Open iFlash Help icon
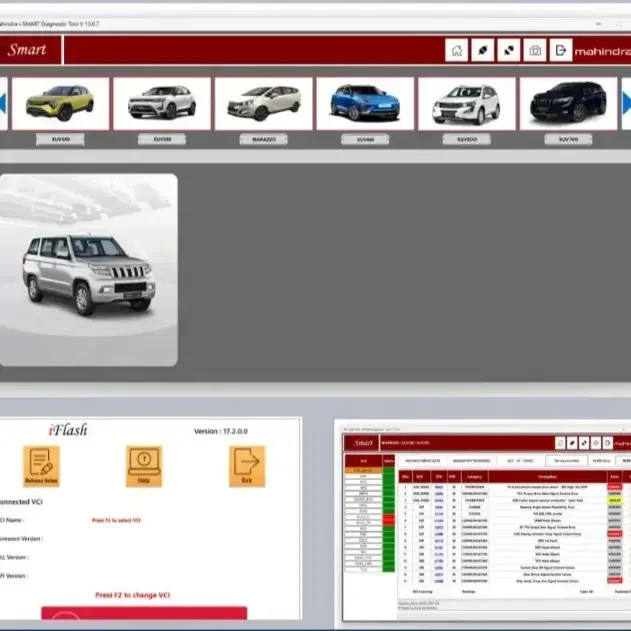The height and width of the screenshot is (631, 631). tap(144, 466)
